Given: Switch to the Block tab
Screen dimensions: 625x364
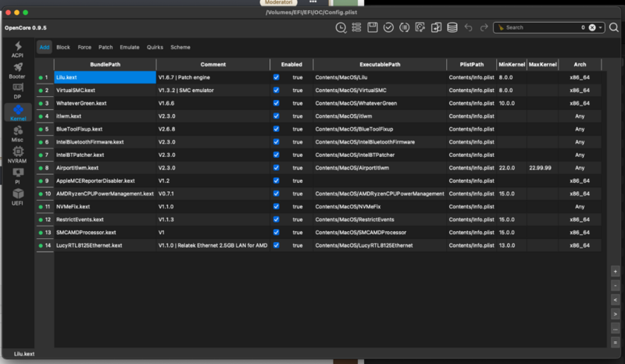Looking at the screenshot, I should pyautogui.click(x=63, y=47).
